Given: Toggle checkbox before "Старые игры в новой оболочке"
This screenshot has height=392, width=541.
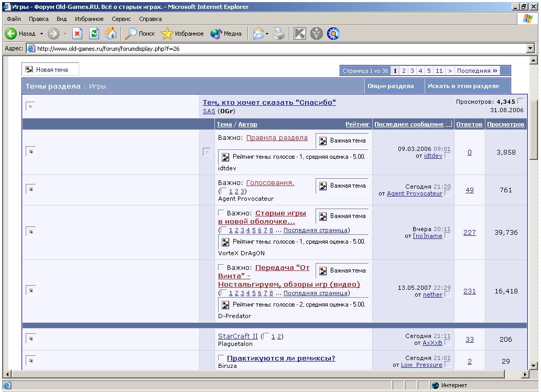Looking at the screenshot, I should 221,213.
